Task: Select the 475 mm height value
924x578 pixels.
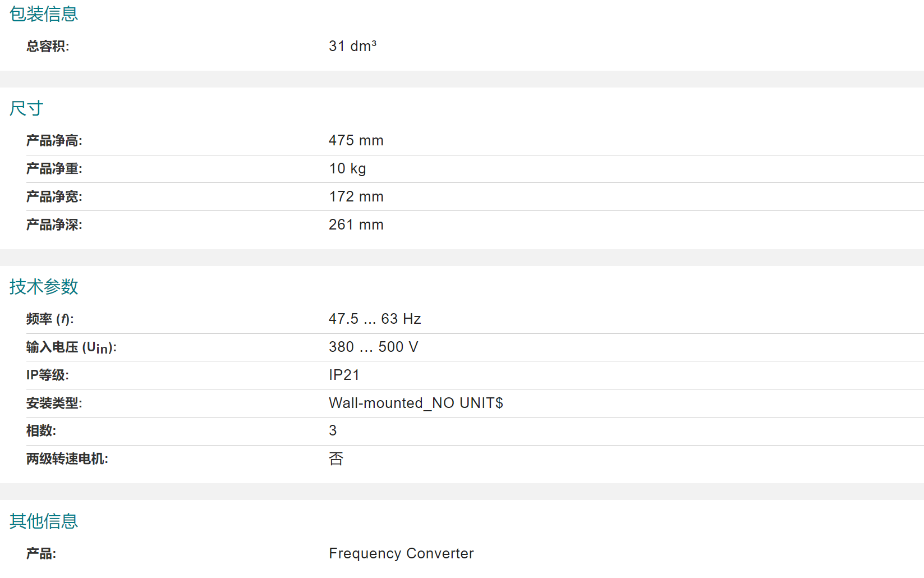Action: 356,140
